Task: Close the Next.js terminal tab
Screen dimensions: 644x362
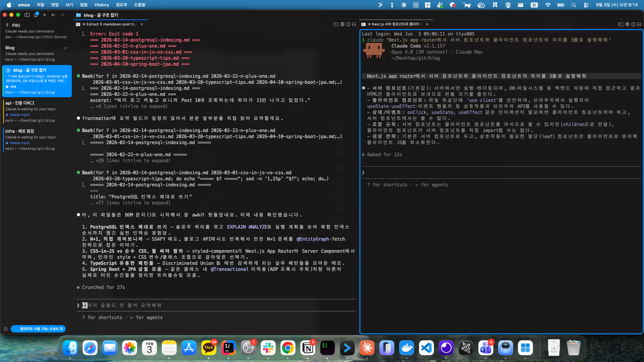Action: click(x=427, y=24)
